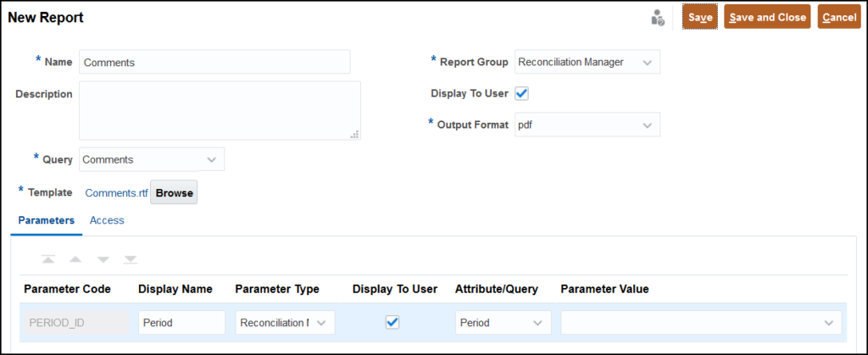
Task: Click the move-to-top arrow icon
Action: point(48,259)
